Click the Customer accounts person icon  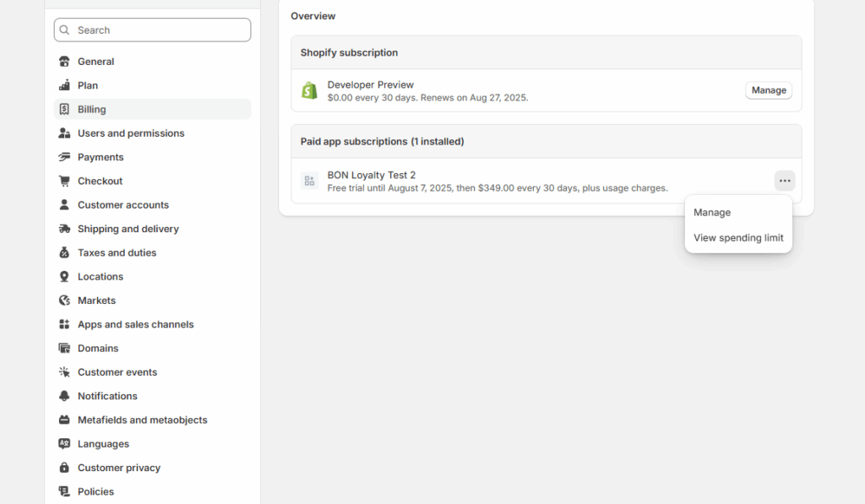pyautogui.click(x=64, y=204)
